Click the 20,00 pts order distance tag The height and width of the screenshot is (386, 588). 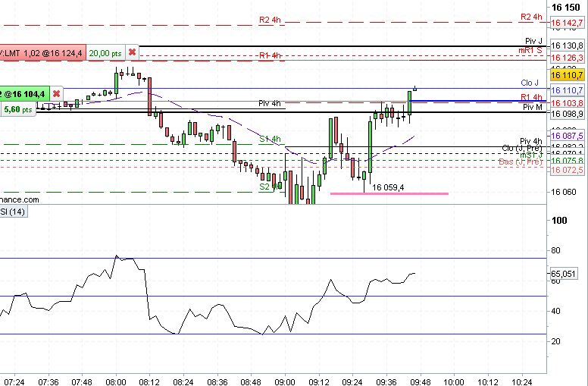pyautogui.click(x=106, y=53)
